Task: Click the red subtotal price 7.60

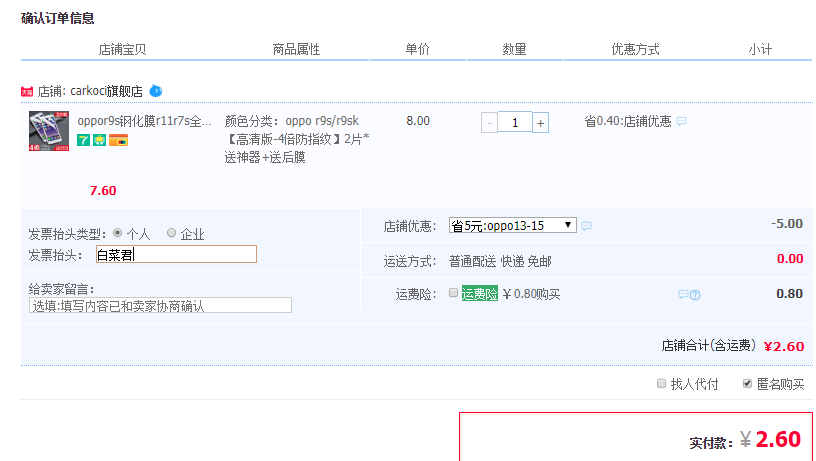Action: (103, 190)
